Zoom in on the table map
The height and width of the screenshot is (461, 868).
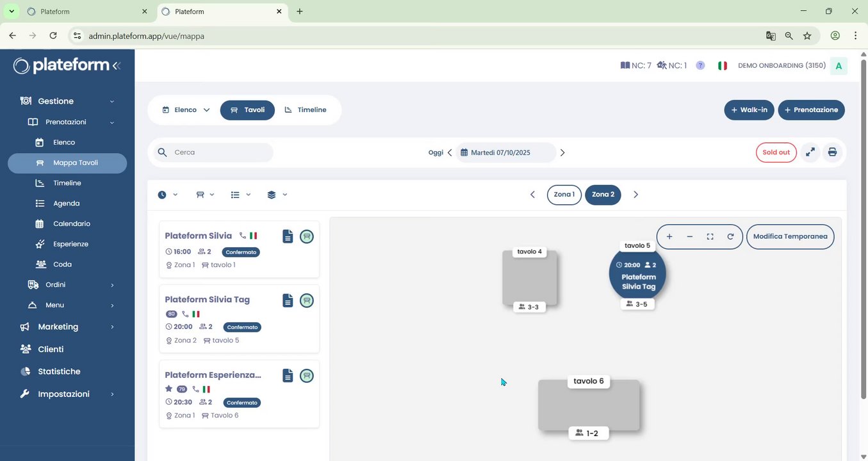(x=669, y=237)
